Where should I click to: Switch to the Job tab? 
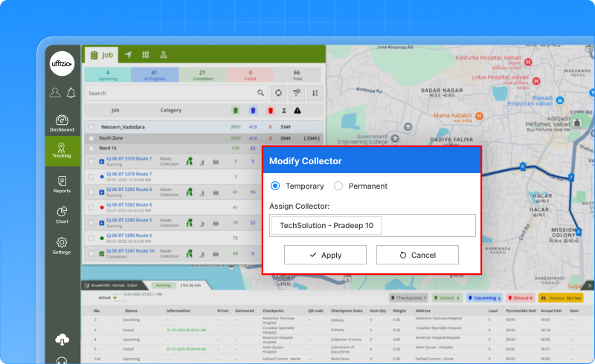click(101, 55)
